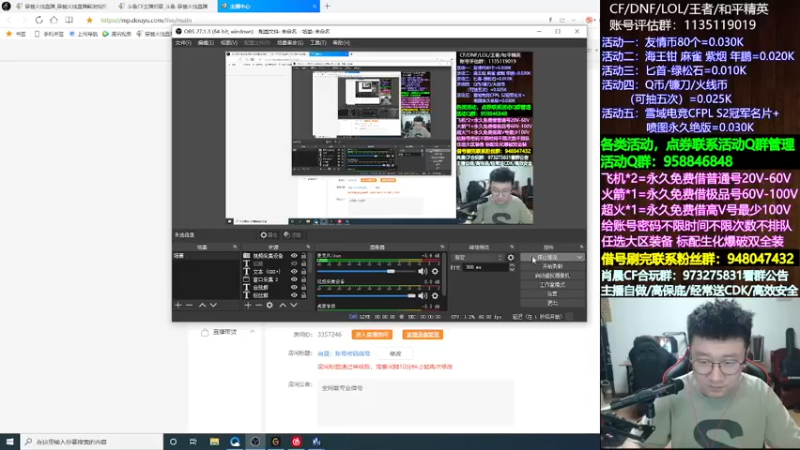Open a new browser tab with plus
Image resolution: width=800 pixels, height=450 pixels.
pyautogui.click(x=327, y=6)
